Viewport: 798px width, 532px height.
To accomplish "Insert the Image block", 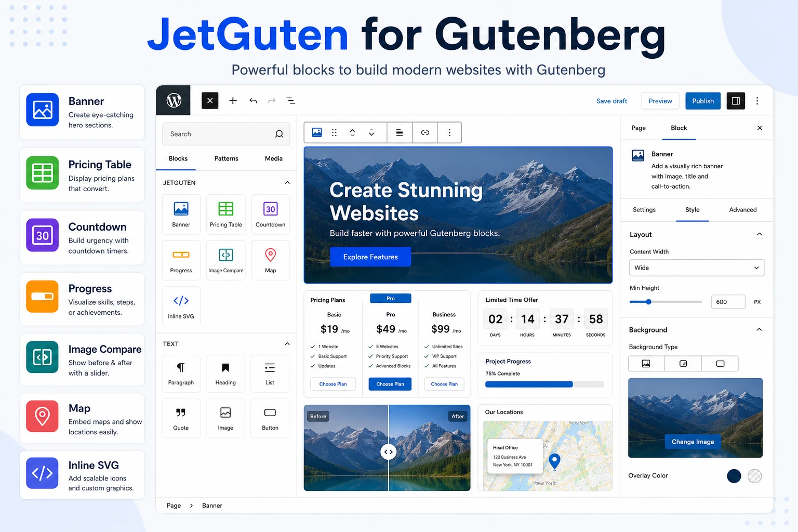I will (225, 418).
